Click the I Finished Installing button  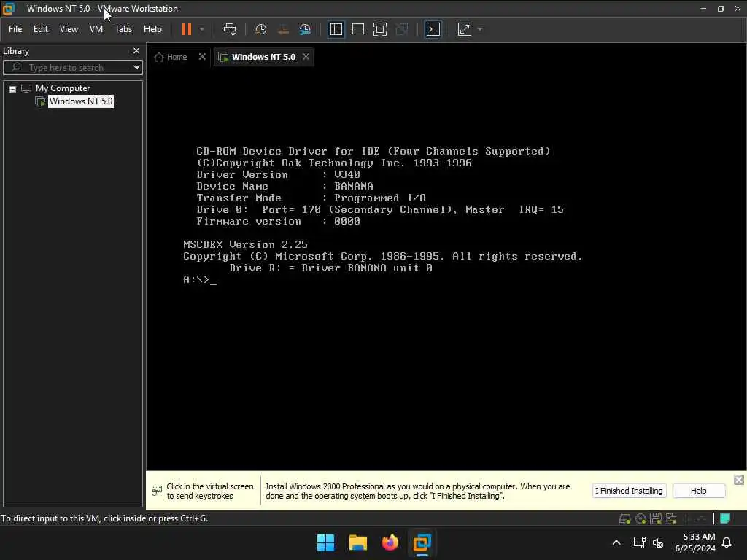pos(629,491)
